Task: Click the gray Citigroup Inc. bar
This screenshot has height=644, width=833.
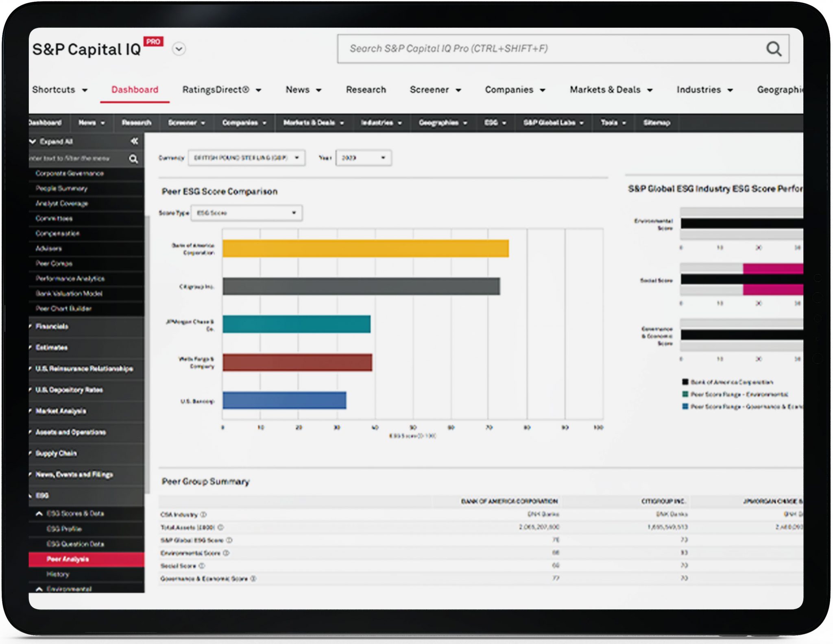Action: pyautogui.click(x=361, y=286)
